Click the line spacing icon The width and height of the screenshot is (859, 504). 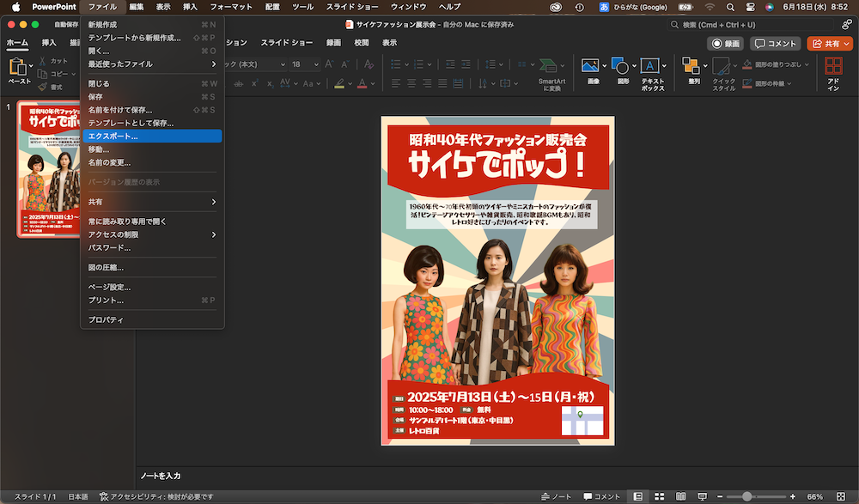pos(490,64)
